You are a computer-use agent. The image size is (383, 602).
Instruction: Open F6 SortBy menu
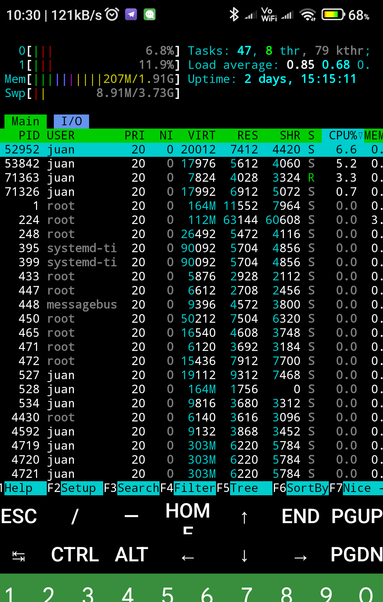coord(300,488)
